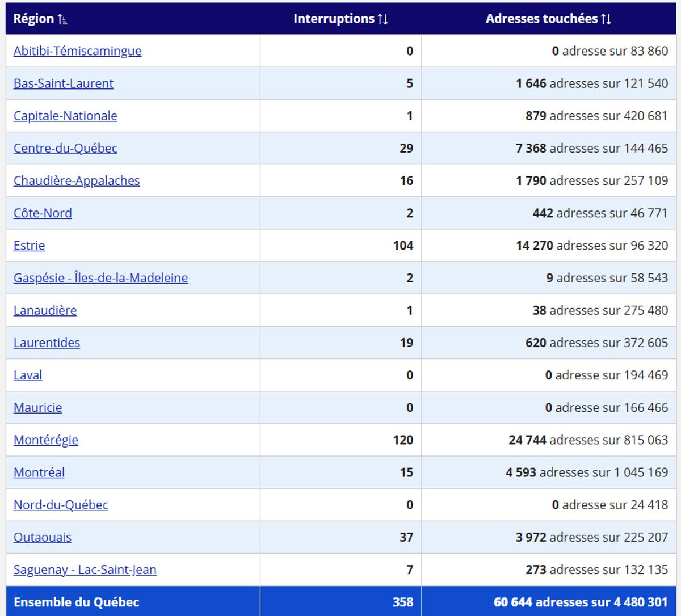View the Estrie region outages

29,245
